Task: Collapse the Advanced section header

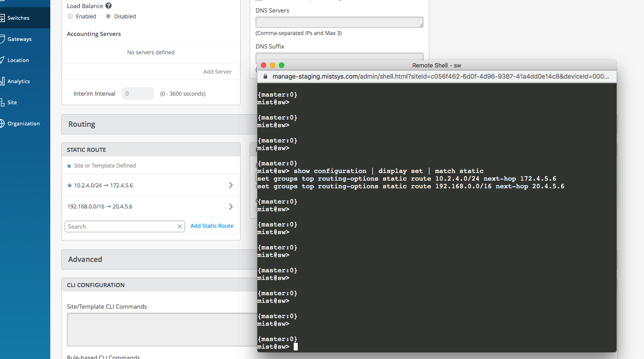Action: click(x=157, y=259)
